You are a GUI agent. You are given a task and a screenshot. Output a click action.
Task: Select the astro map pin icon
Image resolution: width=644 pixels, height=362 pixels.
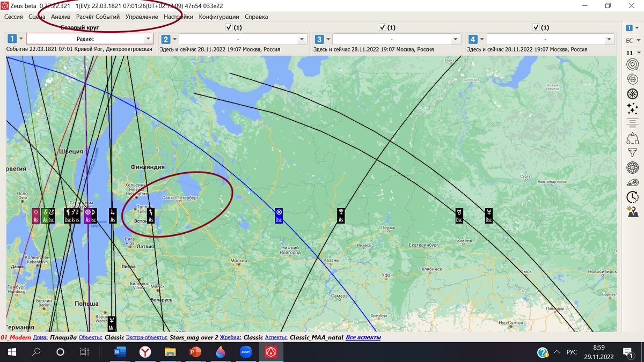coord(632,211)
